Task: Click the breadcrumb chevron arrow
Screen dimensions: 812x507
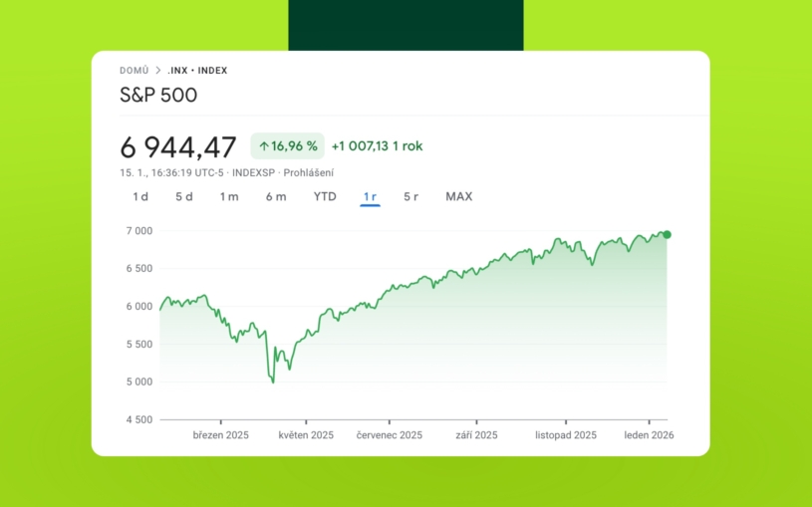Action: coord(157,71)
